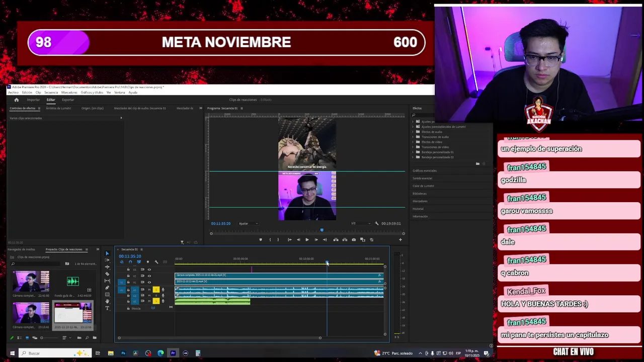Toggle V1 track lock
Viewport: 644px width, 362px height.
click(x=128, y=282)
